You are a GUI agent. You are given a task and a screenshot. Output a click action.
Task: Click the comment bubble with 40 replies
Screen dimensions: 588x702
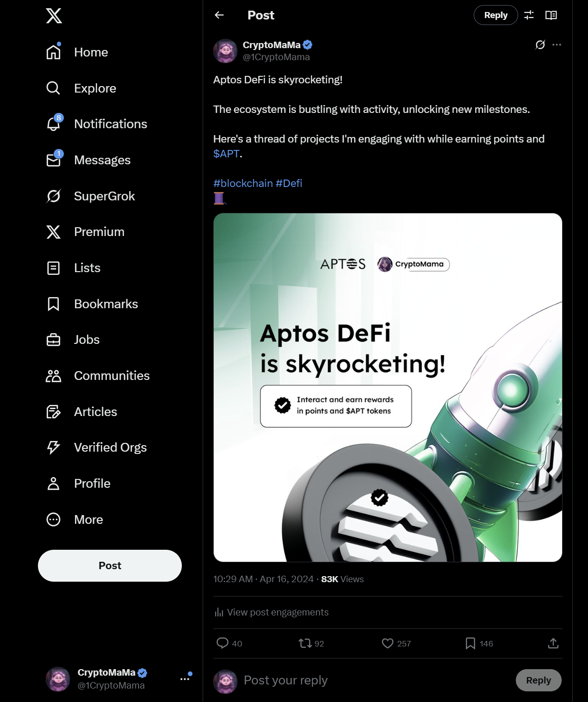229,643
